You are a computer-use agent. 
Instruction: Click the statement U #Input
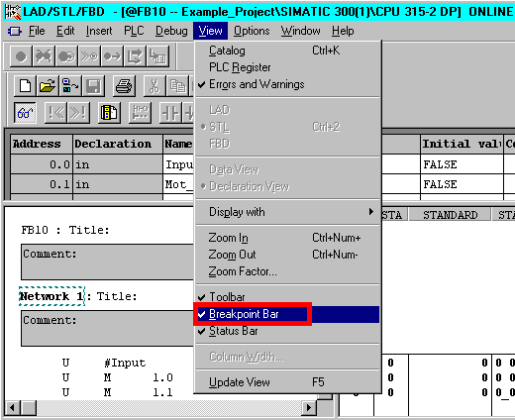pyautogui.click(x=104, y=363)
